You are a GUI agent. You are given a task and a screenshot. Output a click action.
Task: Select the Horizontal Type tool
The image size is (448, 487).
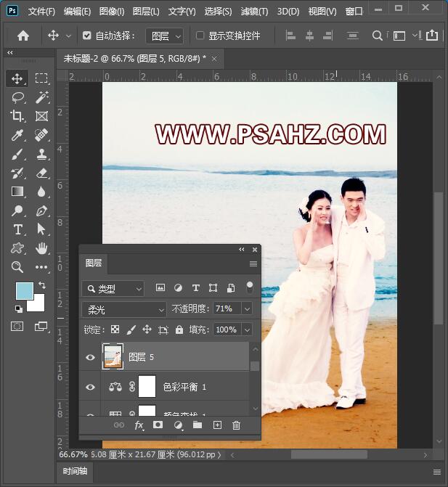click(x=17, y=229)
